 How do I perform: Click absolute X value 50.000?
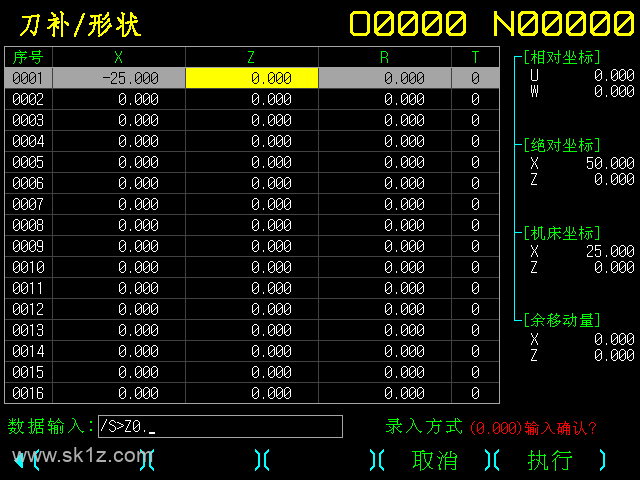click(610, 163)
